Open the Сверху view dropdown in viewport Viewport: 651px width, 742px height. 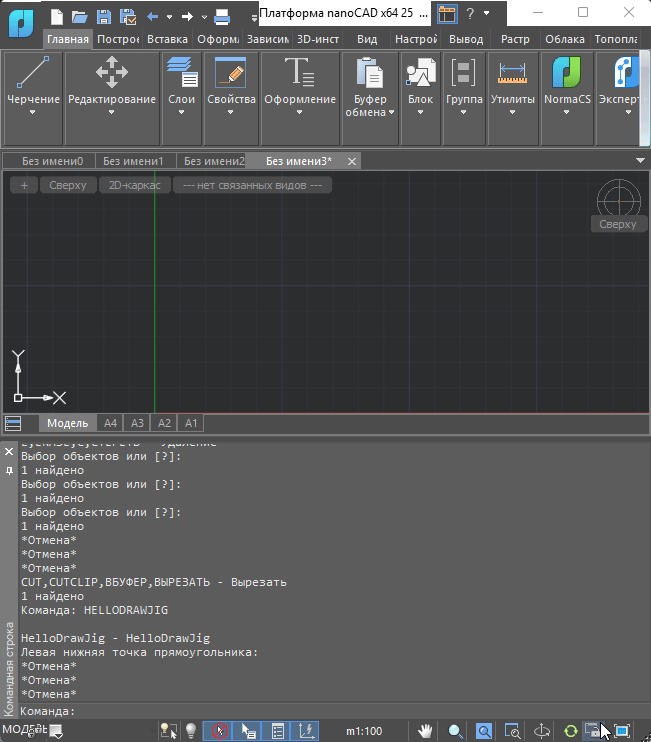click(68, 185)
